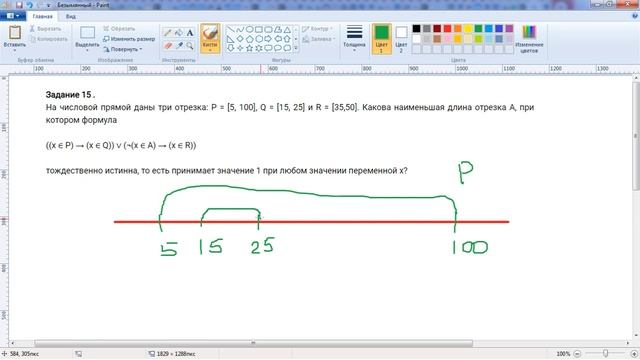Screen dimensions: 640x360
Task: Activate Цвет 1 foreground color
Action: pos(382,39)
